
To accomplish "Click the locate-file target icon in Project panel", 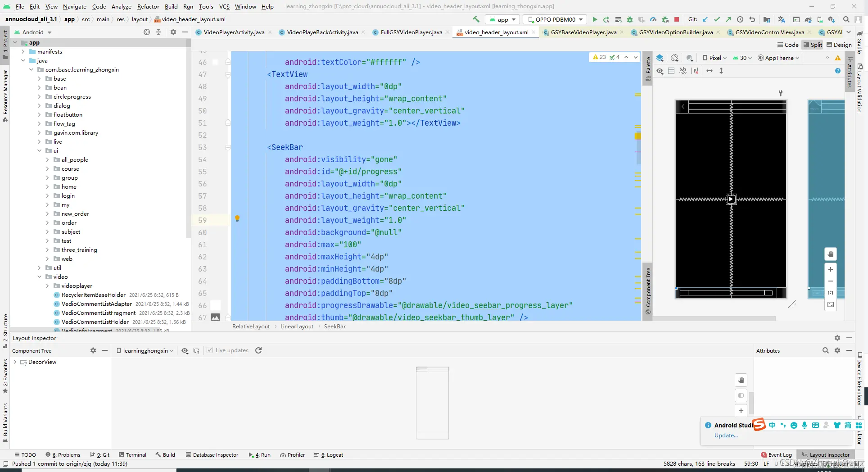I will (147, 32).
